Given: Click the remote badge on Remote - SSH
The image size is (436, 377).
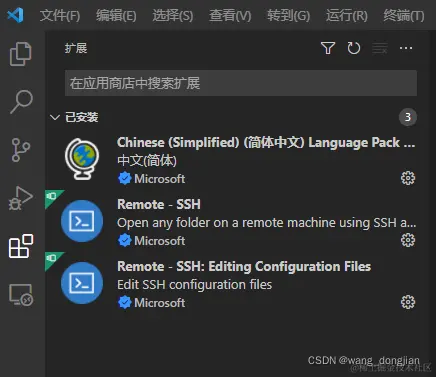Looking at the screenshot, I should click(52, 196).
